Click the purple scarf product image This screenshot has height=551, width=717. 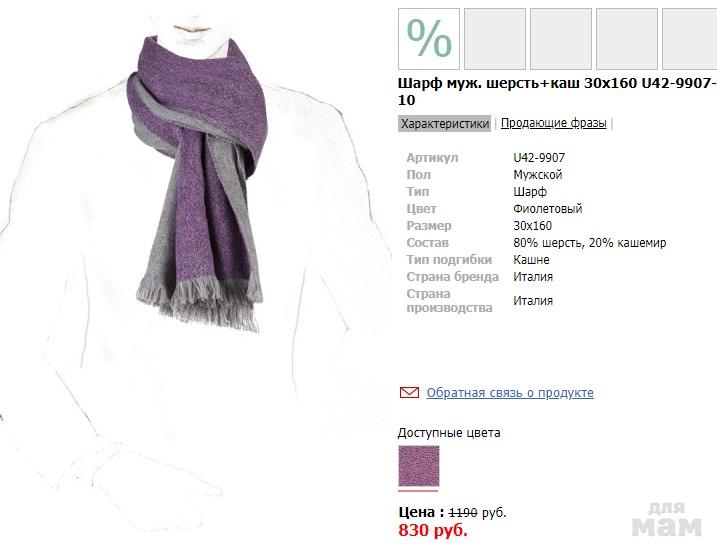point(198,183)
